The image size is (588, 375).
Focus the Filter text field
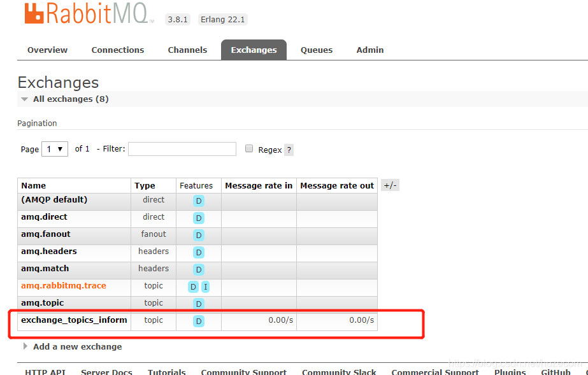pyautogui.click(x=182, y=149)
